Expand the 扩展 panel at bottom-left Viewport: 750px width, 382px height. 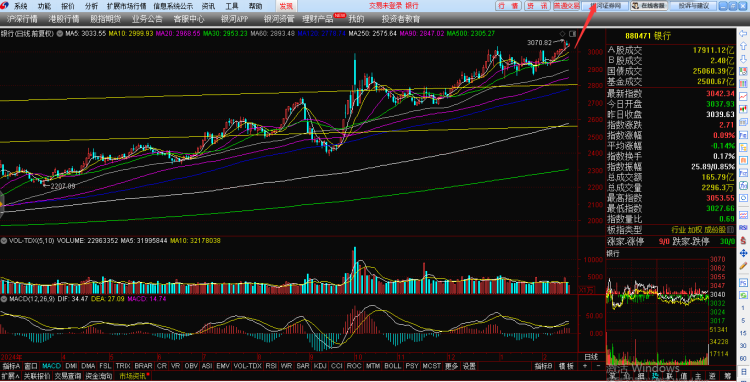(11, 376)
